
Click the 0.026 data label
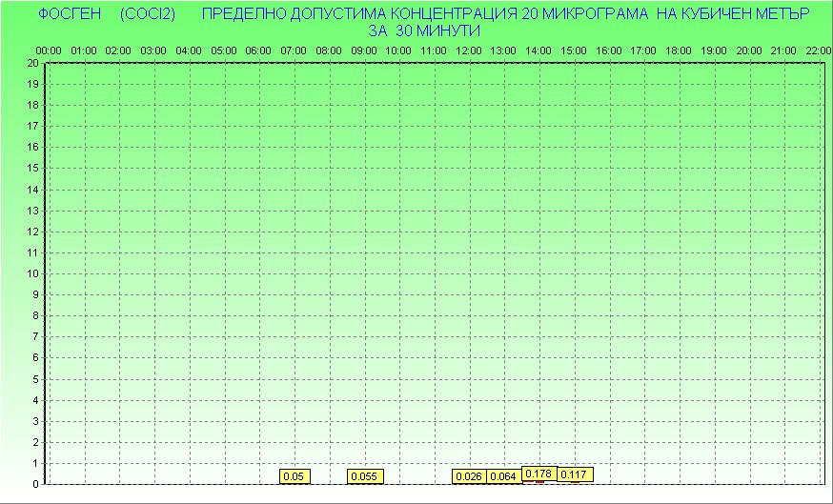pyautogui.click(x=469, y=476)
